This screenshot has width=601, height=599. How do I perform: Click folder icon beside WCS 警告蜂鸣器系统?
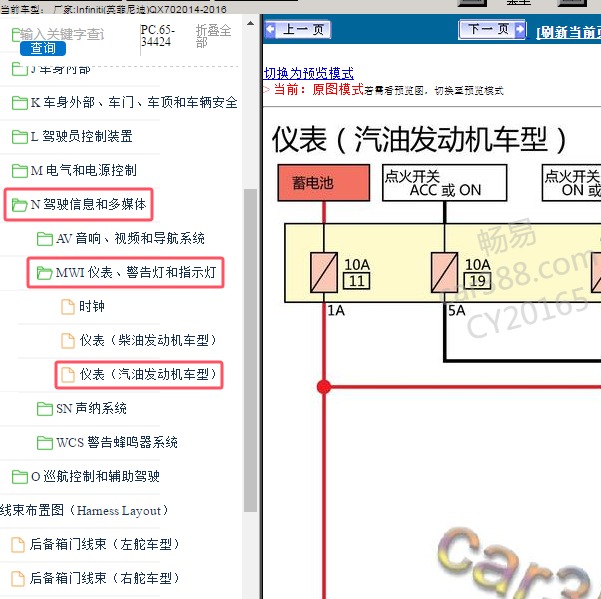pos(45,443)
